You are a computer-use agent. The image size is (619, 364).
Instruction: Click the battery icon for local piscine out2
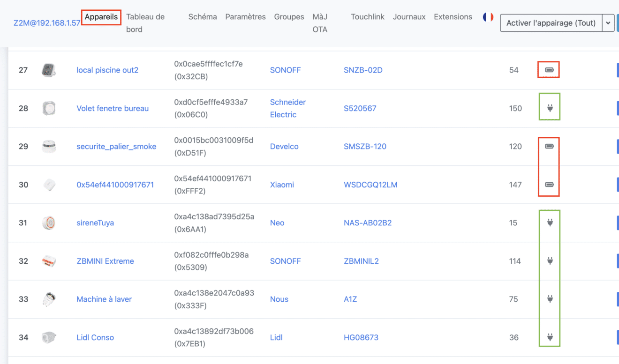pos(549,69)
